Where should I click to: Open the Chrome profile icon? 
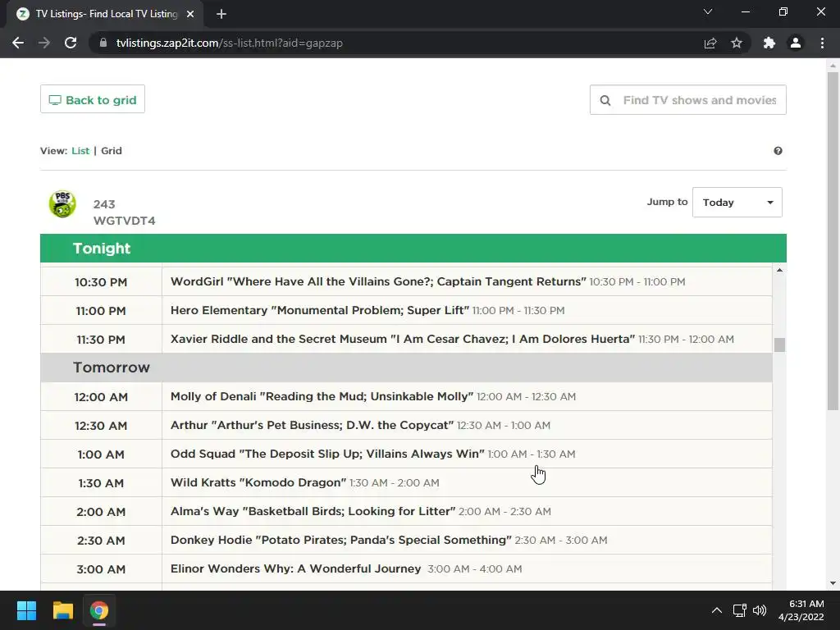tap(796, 43)
